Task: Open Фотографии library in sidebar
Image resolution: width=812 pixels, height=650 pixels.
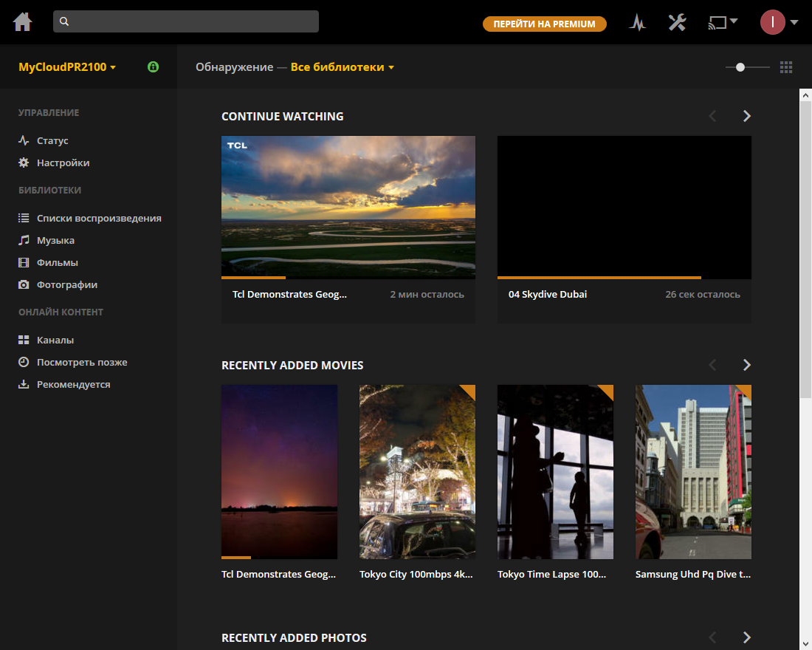Action: 66,284
